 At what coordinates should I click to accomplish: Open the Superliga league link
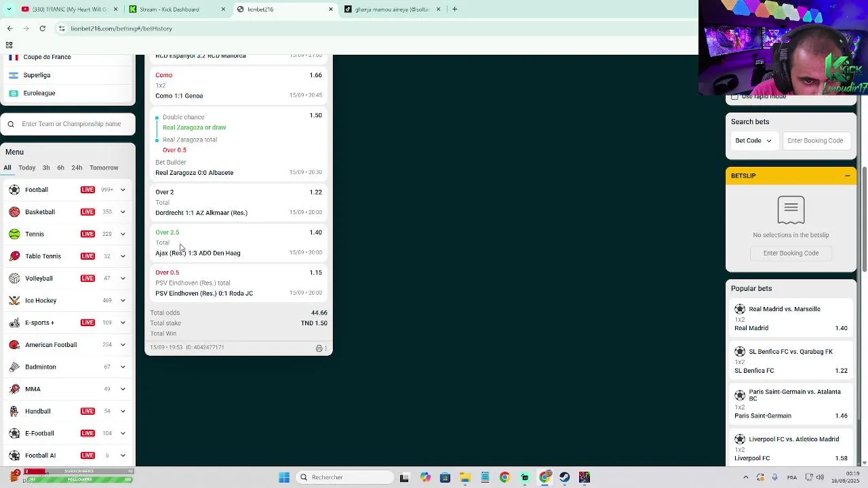click(37, 75)
